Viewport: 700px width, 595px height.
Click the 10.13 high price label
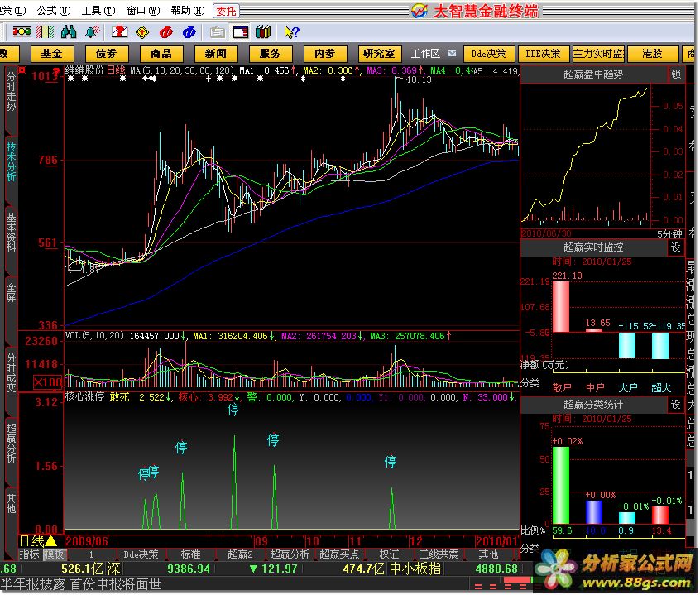tap(420, 79)
